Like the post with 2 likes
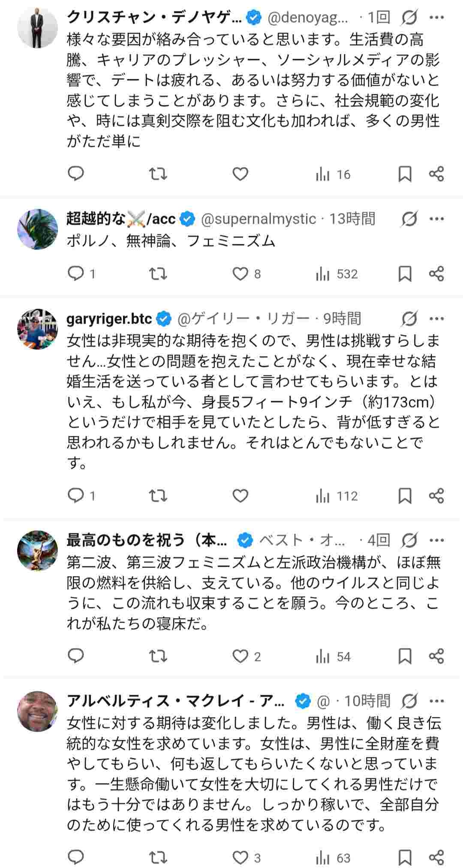The image size is (463, 868). coord(241,656)
